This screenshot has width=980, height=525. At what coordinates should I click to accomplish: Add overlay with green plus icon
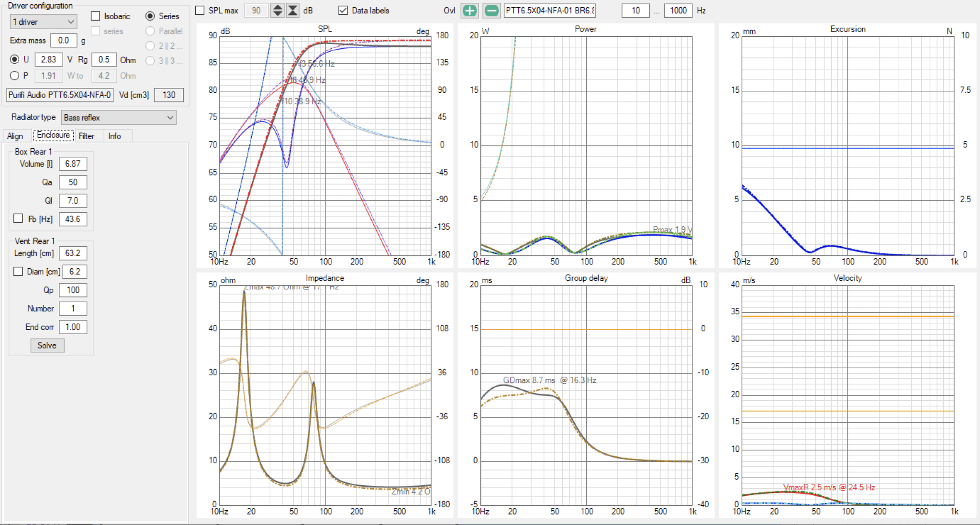click(x=470, y=11)
